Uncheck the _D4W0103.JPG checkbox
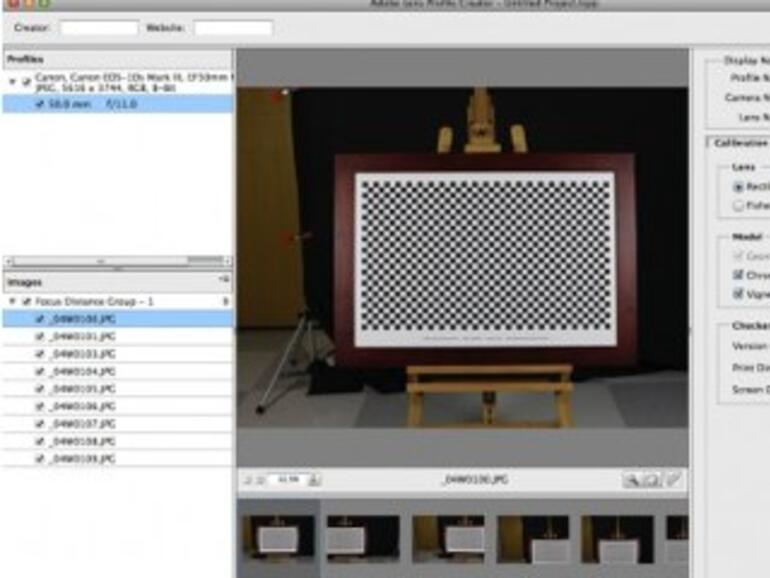The height and width of the screenshot is (578, 770). point(40,354)
